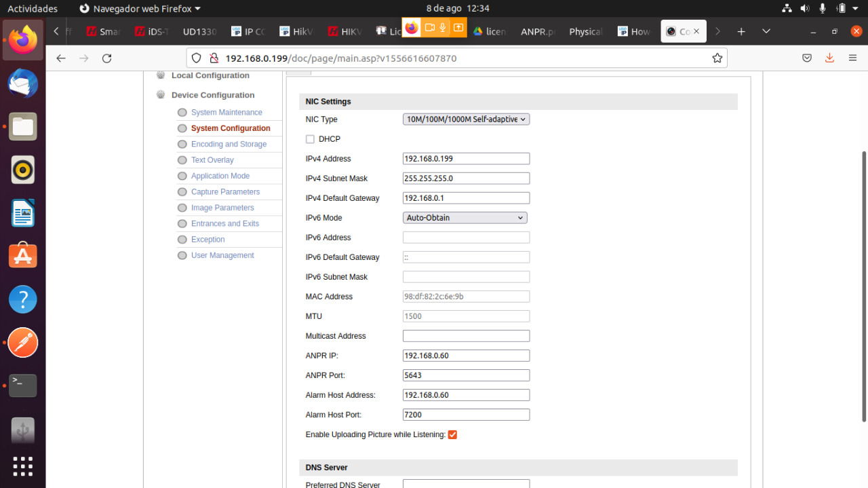This screenshot has height=488, width=868.
Task: Open the NIC Type dropdown
Action: (466, 119)
